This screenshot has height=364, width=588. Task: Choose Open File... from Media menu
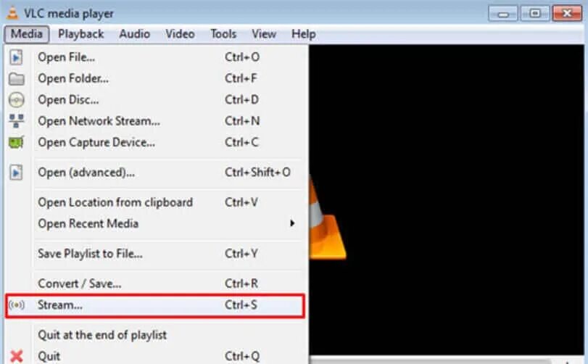click(155, 57)
